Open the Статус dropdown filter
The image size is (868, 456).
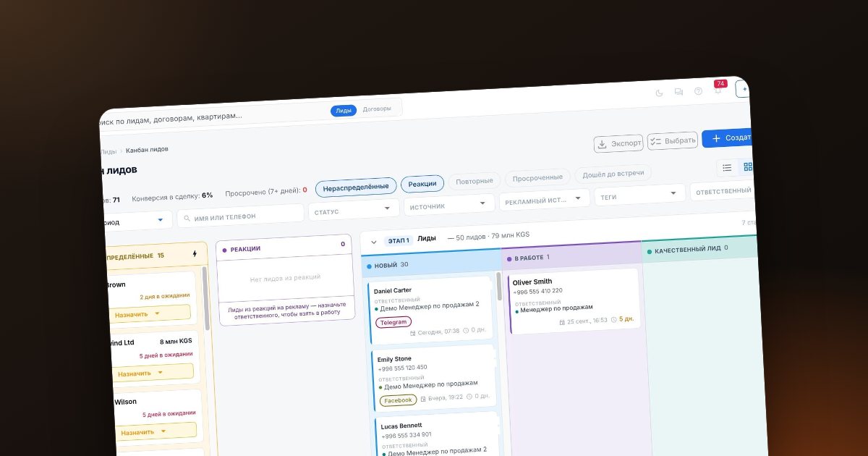point(354,211)
